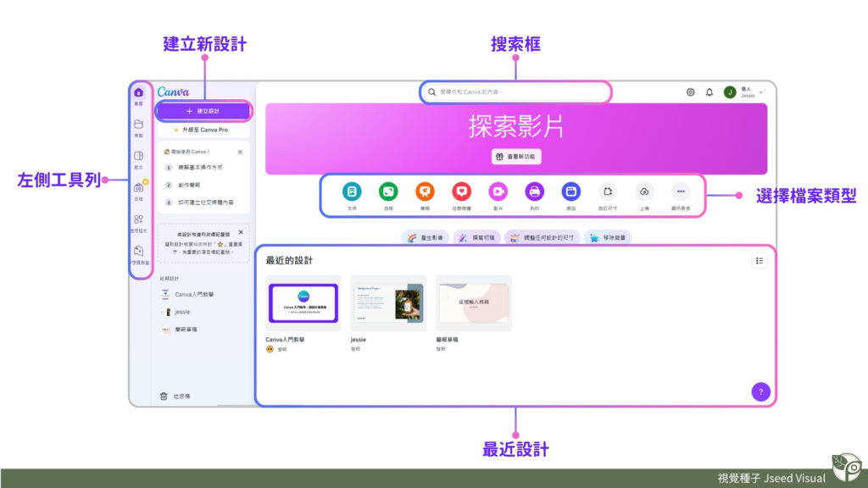
Task: Select the red 社群媒體 social media icon
Action: [x=461, y=191]
